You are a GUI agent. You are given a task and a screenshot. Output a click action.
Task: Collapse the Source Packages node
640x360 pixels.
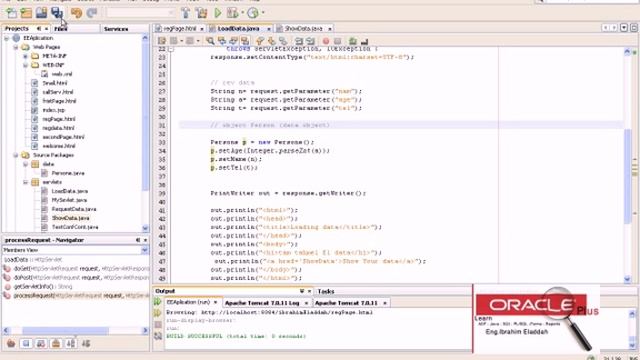[16, 155]
